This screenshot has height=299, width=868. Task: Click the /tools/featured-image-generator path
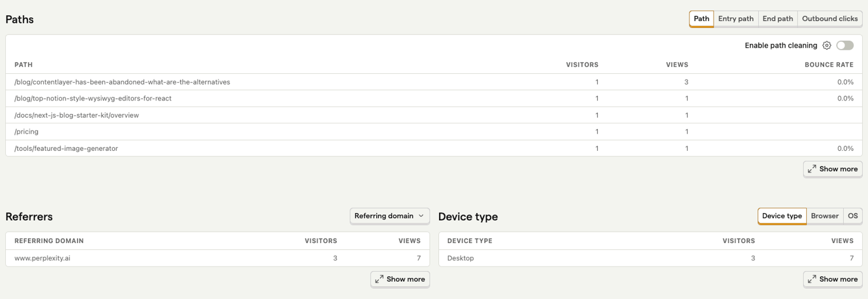[66, 148]
